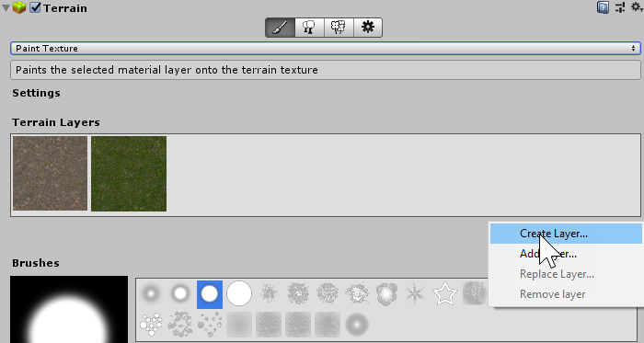This screenshot has width=644, height=343.
Task: Click the large brush preview image
Action: pyautogui.click(x=69, y=309)
